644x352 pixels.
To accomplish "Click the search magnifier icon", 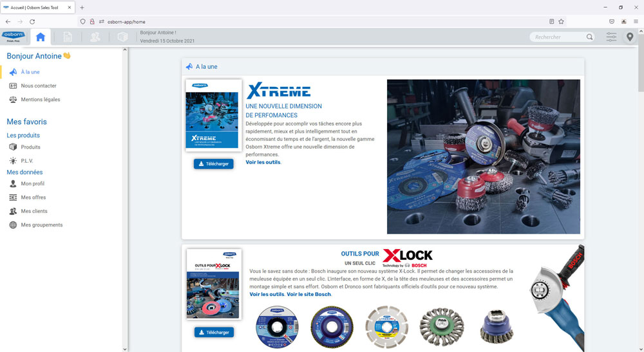I will 589,37.
